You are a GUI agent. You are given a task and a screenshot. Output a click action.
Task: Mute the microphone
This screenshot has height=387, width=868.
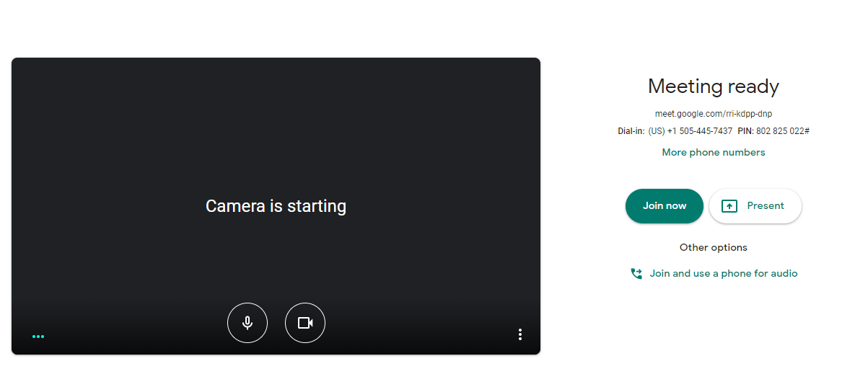pyautogui.click(x=247, y=323)
